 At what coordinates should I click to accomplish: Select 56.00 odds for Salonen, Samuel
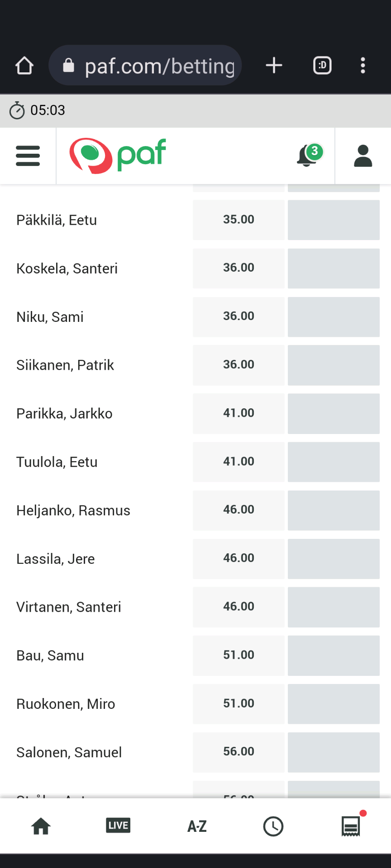click(238, 752)
